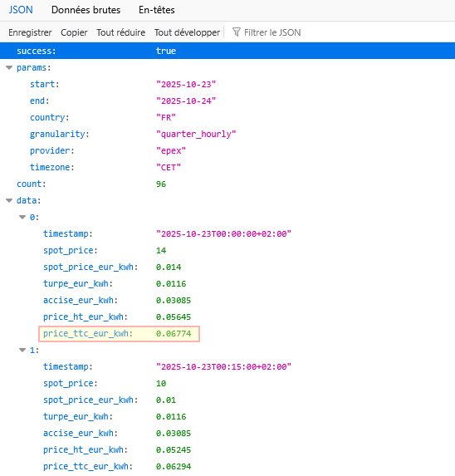Select the granularity row

tap(227, 135)
